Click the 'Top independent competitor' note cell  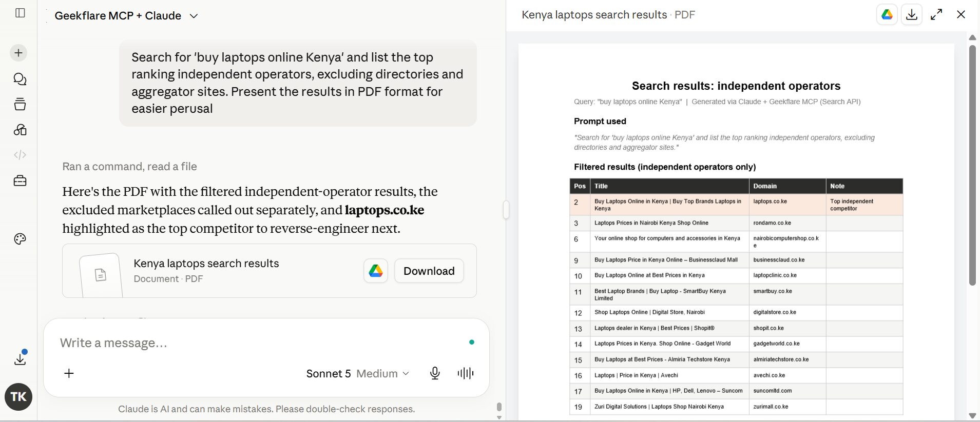click(864, 205)
